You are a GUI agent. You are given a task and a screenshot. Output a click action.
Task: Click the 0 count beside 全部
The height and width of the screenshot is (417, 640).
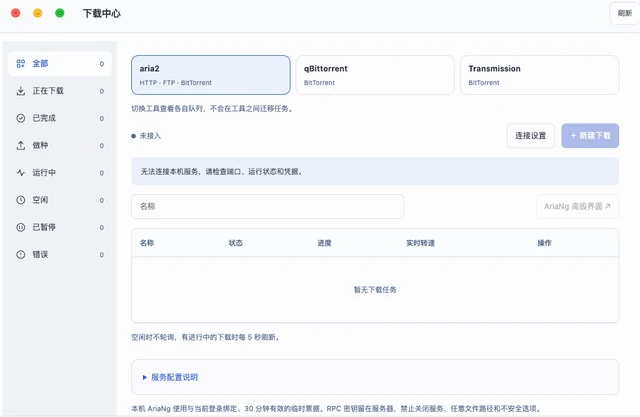tap(102, 64)
